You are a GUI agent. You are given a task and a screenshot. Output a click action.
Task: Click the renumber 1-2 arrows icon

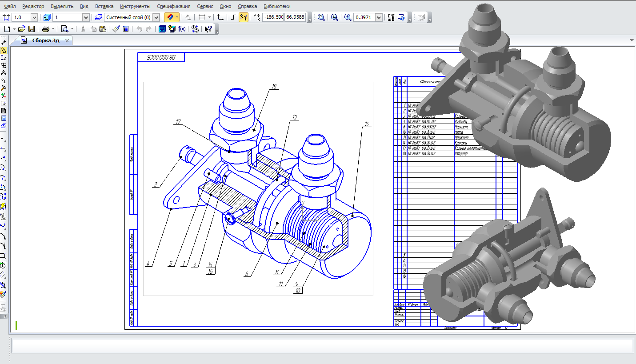pos(195,29)
